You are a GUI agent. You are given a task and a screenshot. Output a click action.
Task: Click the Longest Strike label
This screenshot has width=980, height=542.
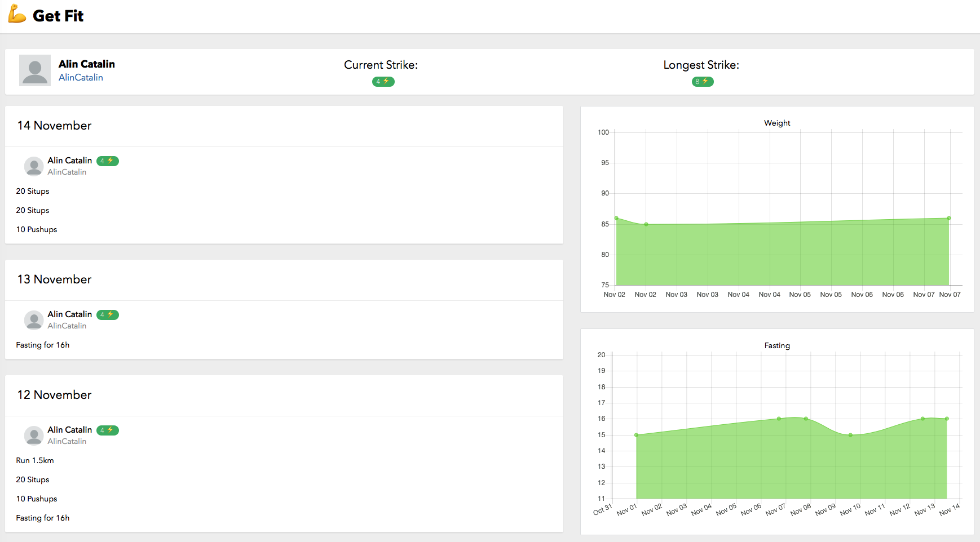701,65
